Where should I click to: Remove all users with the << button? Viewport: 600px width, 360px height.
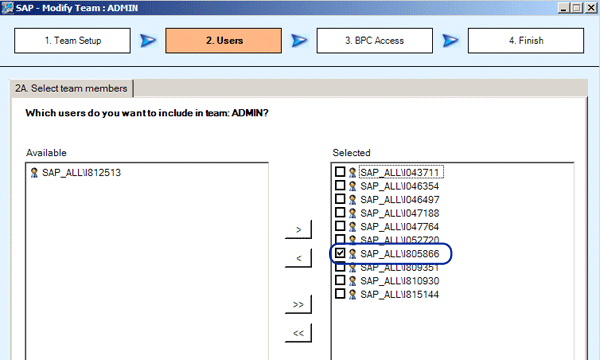pos(298,333)
